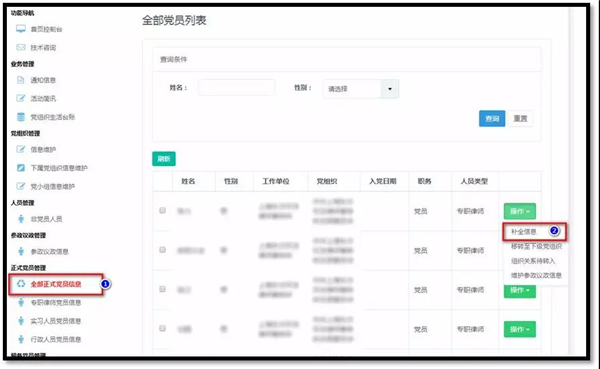Choose 补全信息 from the 操作 menu

[x=523, y=232]
